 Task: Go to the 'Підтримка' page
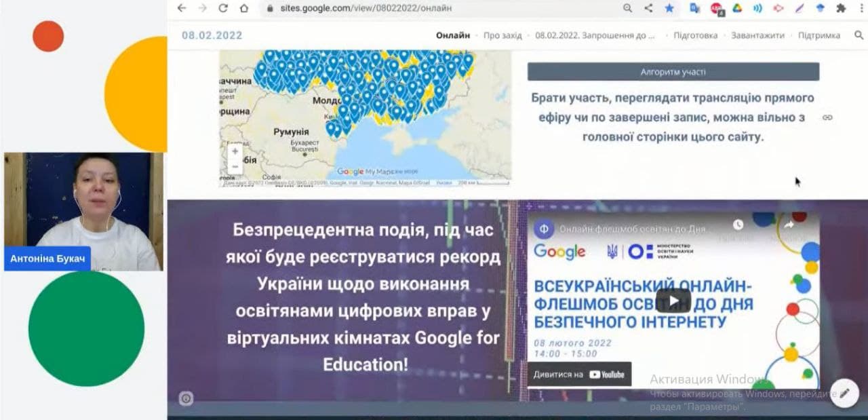coord(818,35)
